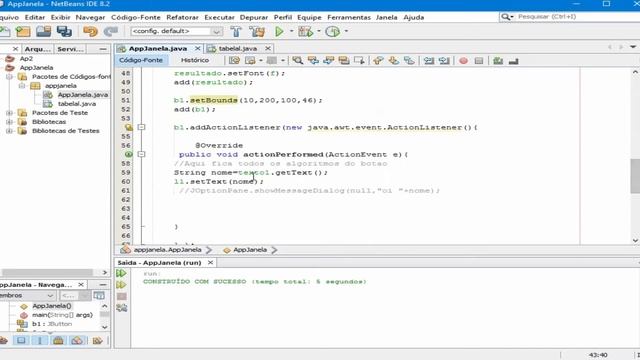The image size is (640, 360).
Task: Click the New Project icon in main toolbar
Action: click(x=23, y=31)
